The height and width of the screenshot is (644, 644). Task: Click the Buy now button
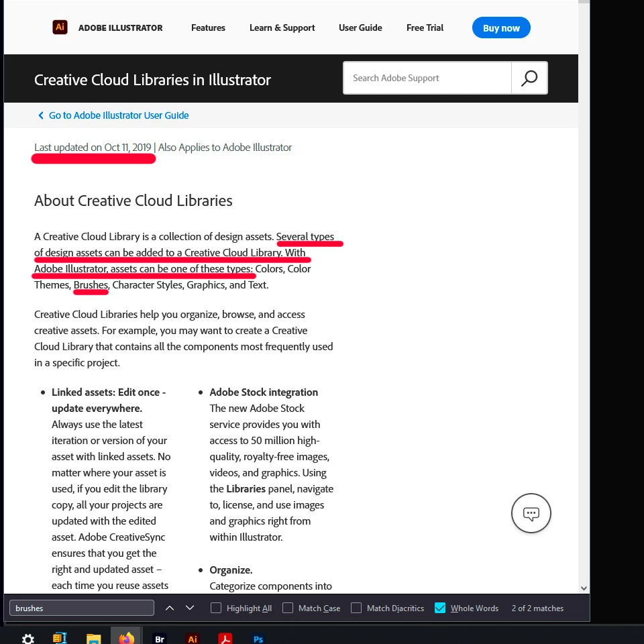point(501,28)
